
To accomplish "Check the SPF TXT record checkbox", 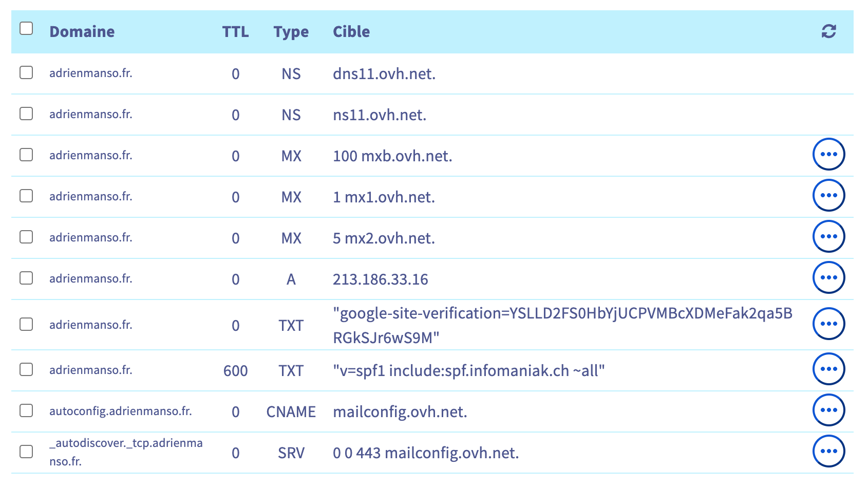I will 26,369.
